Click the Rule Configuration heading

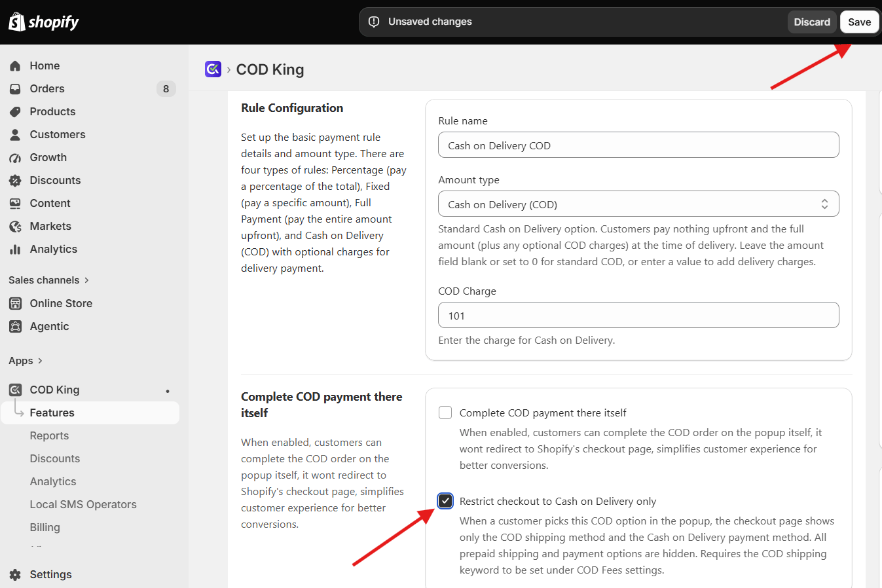292,108
